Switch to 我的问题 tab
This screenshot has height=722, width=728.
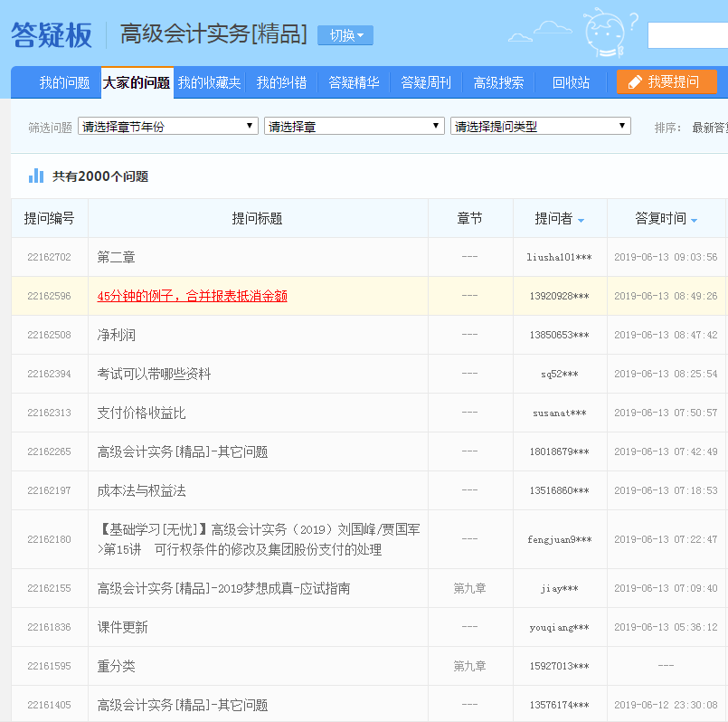[64, 82]
